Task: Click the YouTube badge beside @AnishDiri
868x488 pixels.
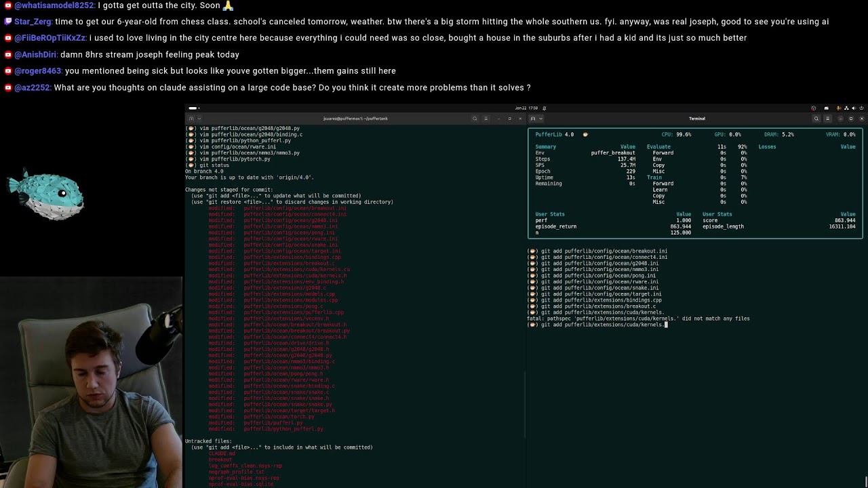Action: [x=8, y=54]
